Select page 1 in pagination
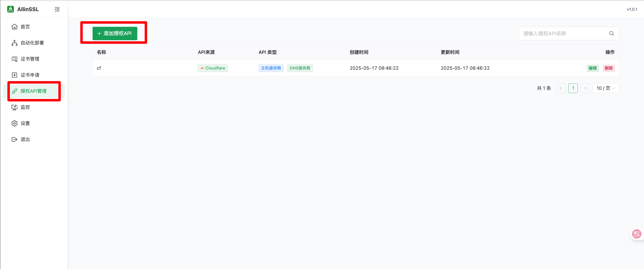This screenshot has height=269, width=644. 573,88
